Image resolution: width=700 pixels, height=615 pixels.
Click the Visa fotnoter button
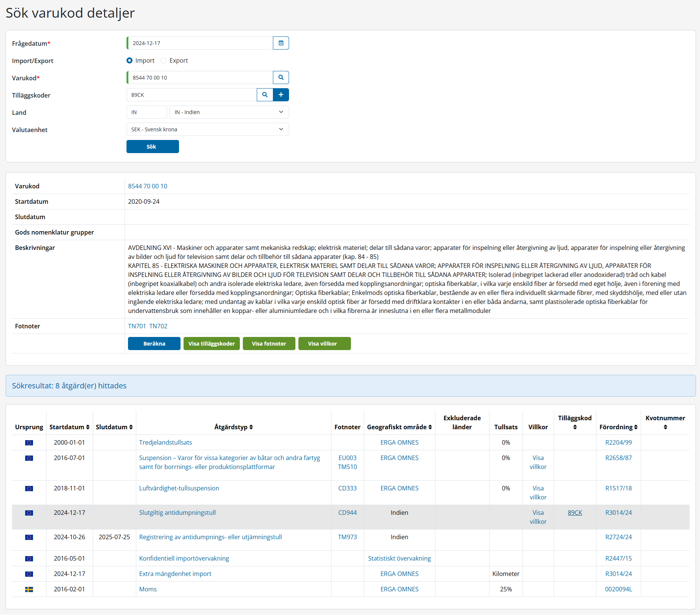pos(269,344)
